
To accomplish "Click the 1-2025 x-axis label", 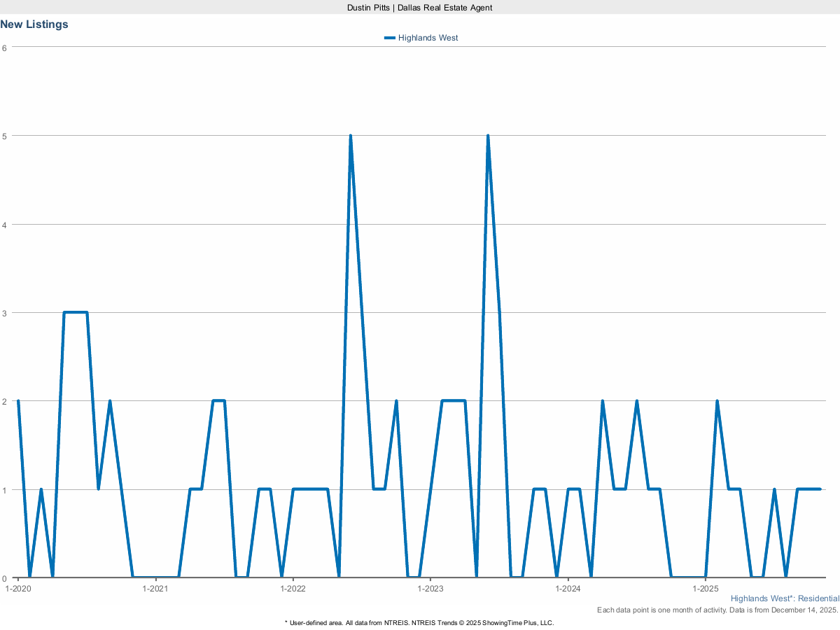I will click(x=705, y=589).
